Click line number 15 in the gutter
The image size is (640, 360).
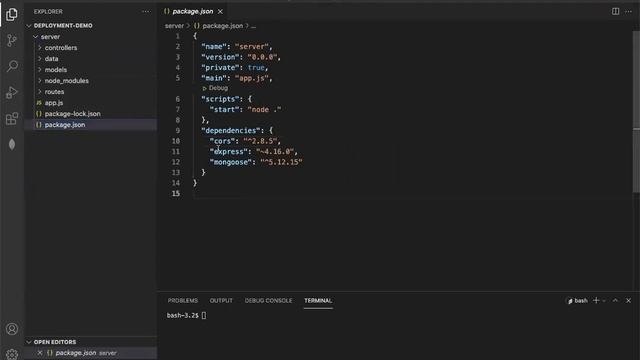click(176, 193)
